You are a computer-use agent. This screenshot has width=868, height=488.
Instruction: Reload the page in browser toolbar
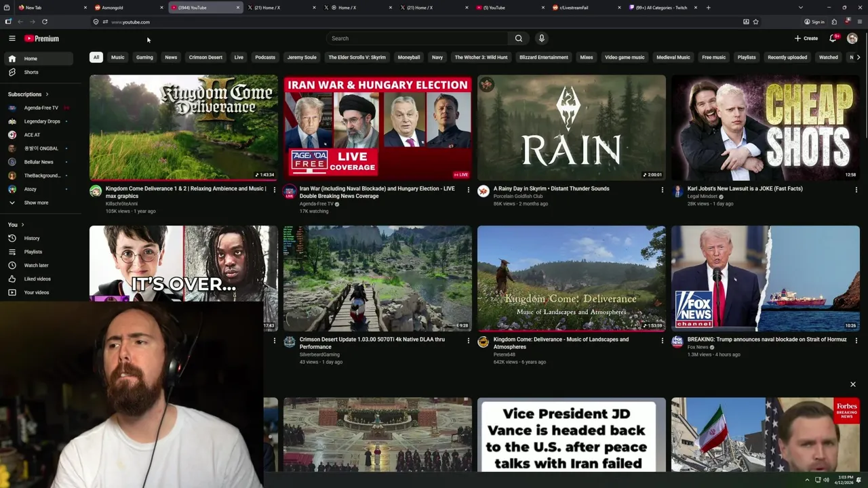(45, 22)
